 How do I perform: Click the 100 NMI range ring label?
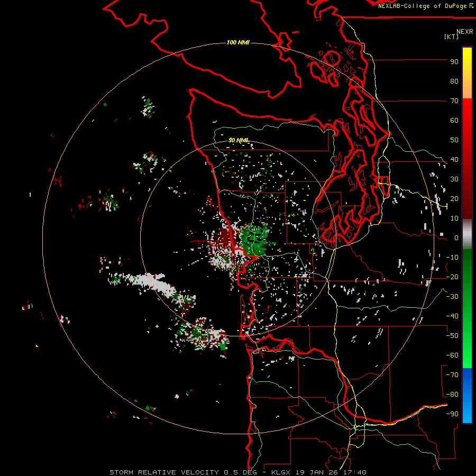click(x=238, y=42)
